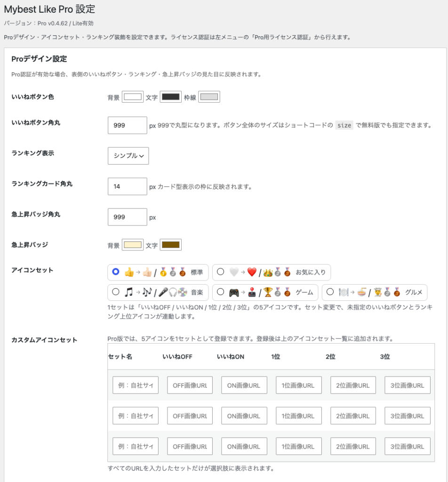Click the plate and cutlery icon in グルメ set
448x482 pixels.
(x=343, y=292)
